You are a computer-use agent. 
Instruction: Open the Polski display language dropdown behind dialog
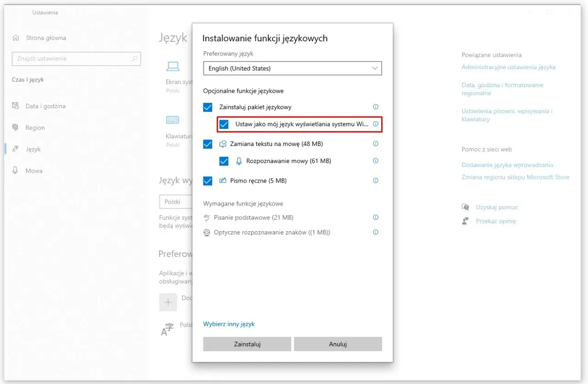click(175, 202)
